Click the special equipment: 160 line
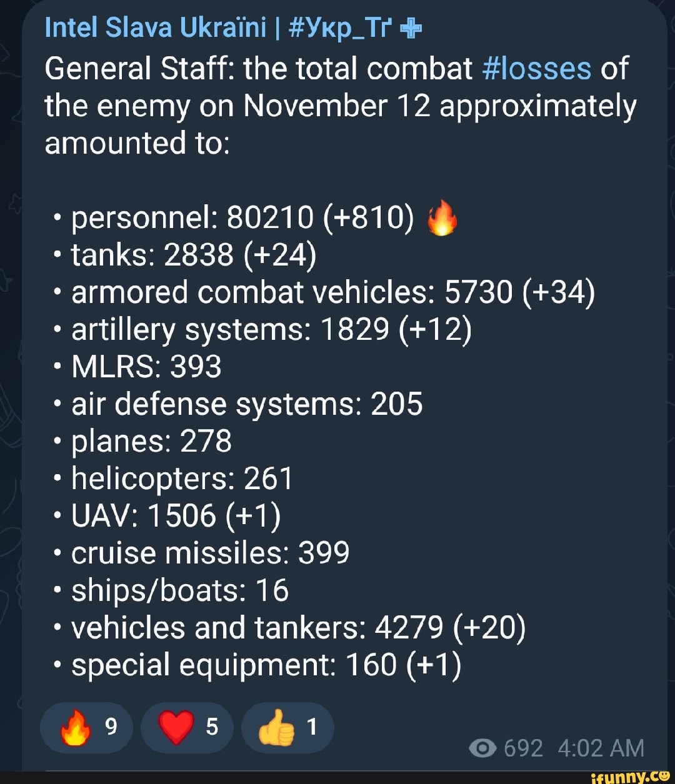 (x=266, y=665)
